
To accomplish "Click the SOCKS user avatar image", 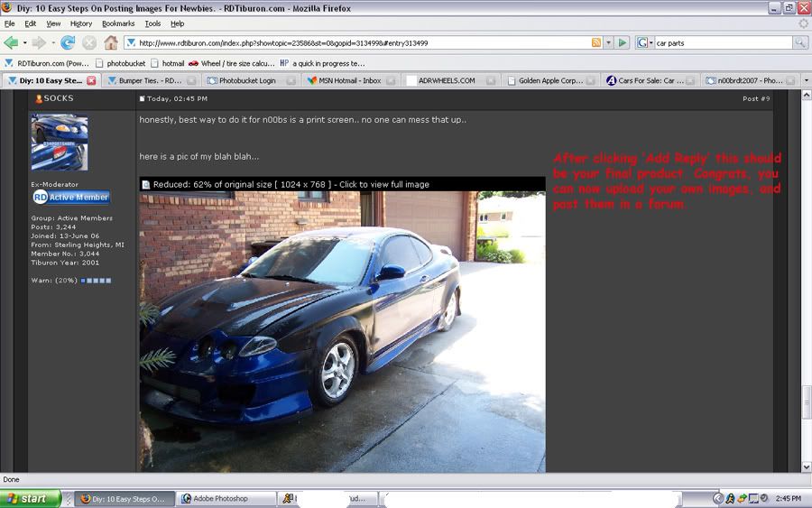I will click(x=60, y=142).
